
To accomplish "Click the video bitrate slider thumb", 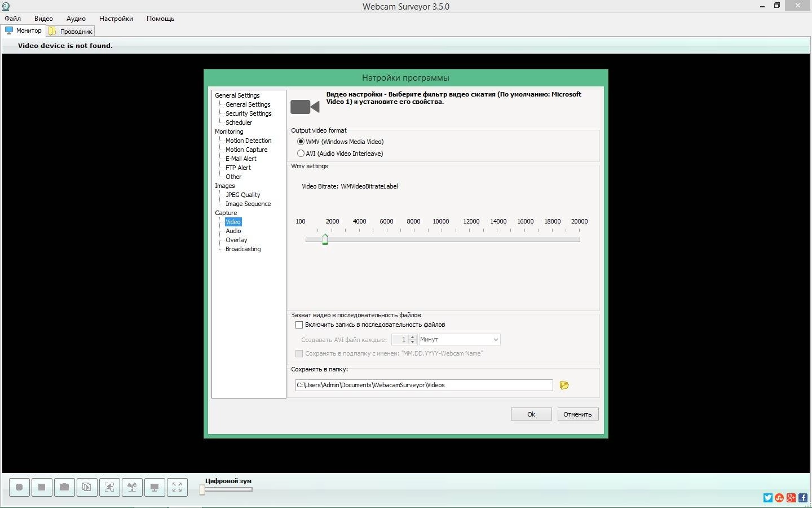I will pyautogui.click(x=325, y=239).
